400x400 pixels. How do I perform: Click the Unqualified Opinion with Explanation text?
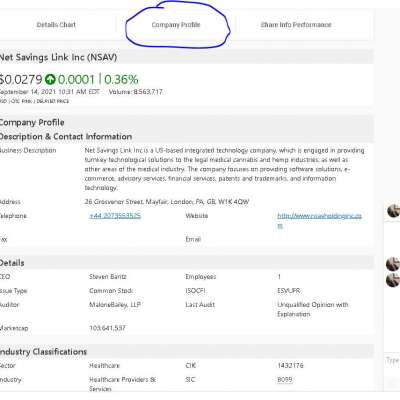point(313,309)
